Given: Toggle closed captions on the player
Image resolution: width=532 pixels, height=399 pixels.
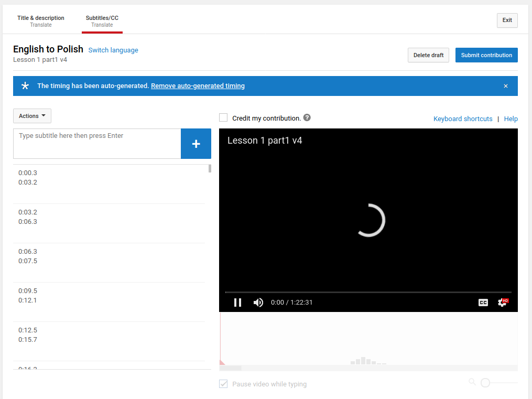Looking at the screenshot, I should pos(483,303).
